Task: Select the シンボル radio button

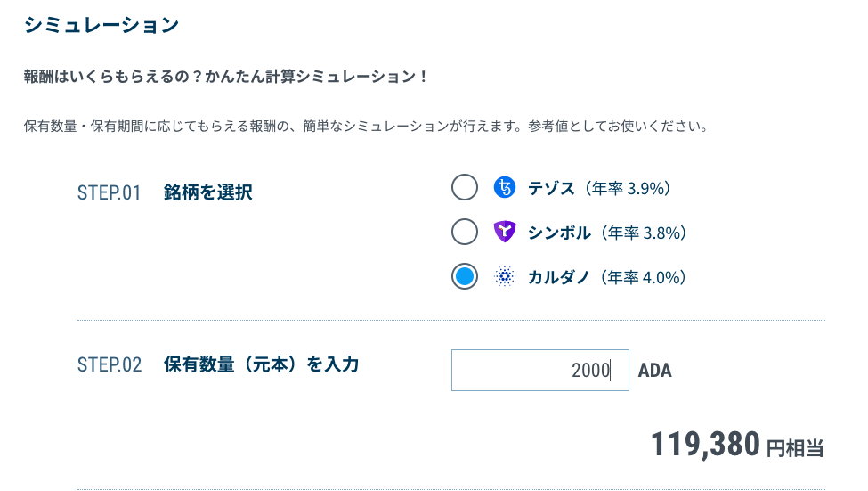Action: point(465,232)
